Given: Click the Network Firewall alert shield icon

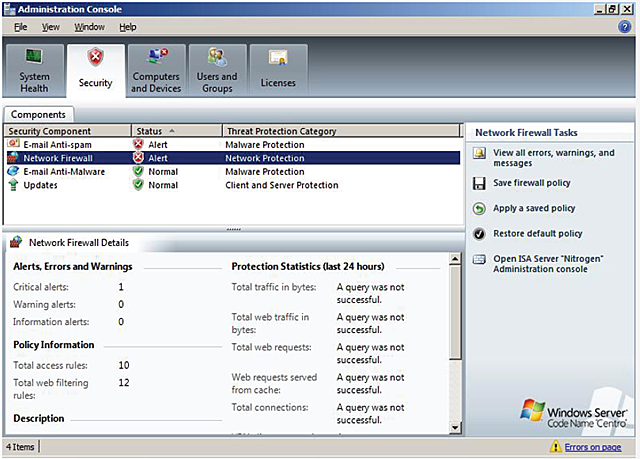Looking at the screenshot, I should click(138, 157).
